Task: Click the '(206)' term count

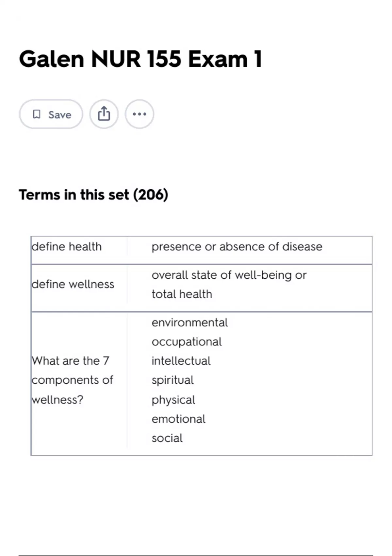Action: [x=151, y=195]
